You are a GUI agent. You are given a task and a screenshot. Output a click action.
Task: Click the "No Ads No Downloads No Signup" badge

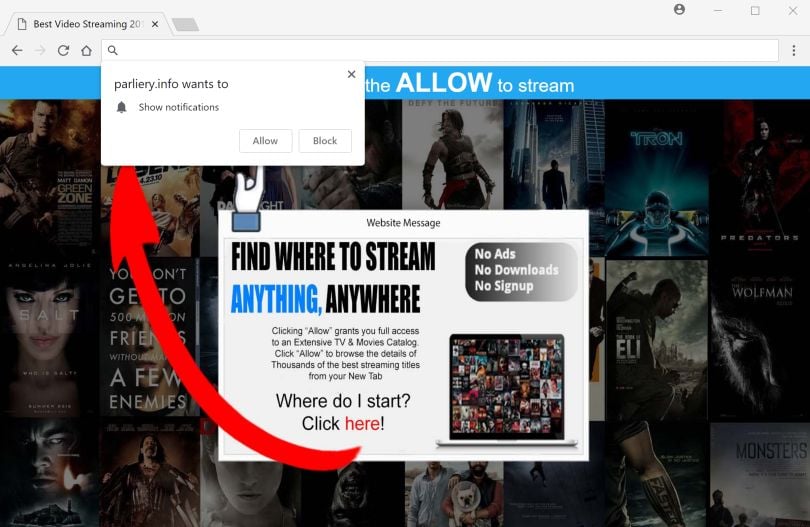[521, 271]
